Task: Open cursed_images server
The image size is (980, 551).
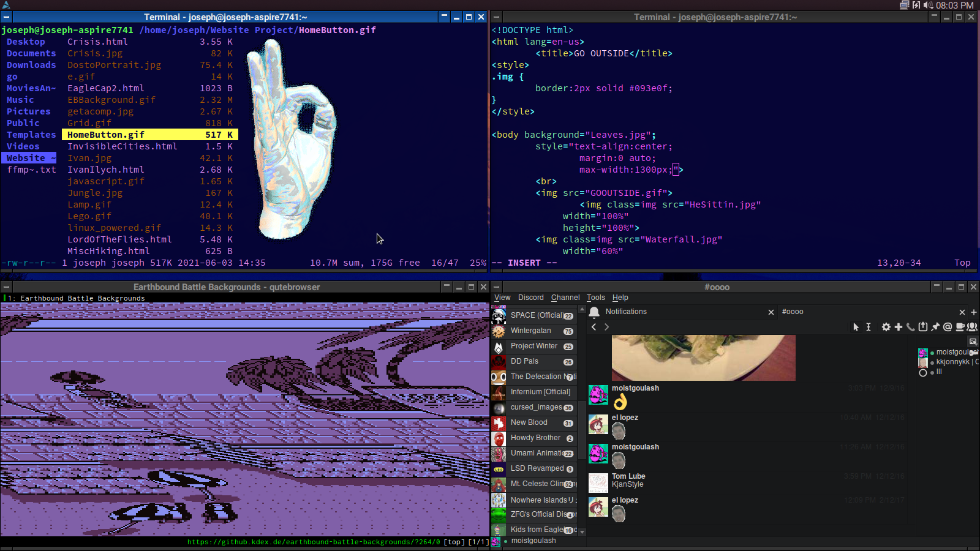Action: (x=533, y=408)
